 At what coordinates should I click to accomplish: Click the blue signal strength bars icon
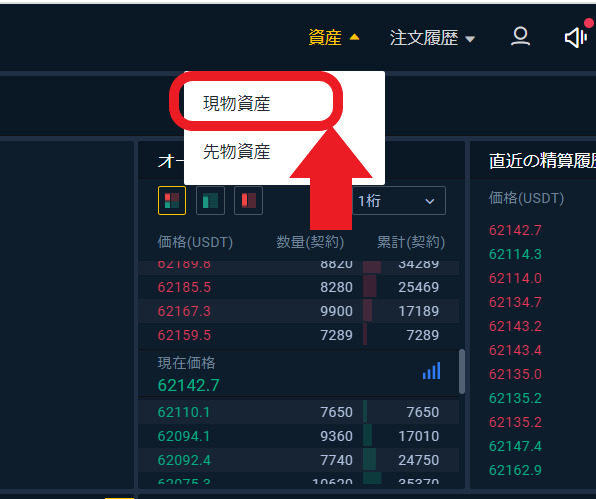431,371
